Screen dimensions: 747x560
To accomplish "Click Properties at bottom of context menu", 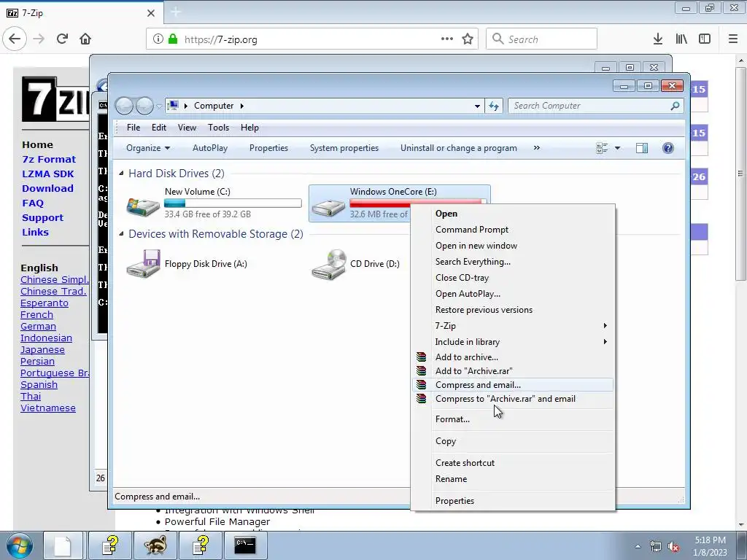I will [514, 501].
